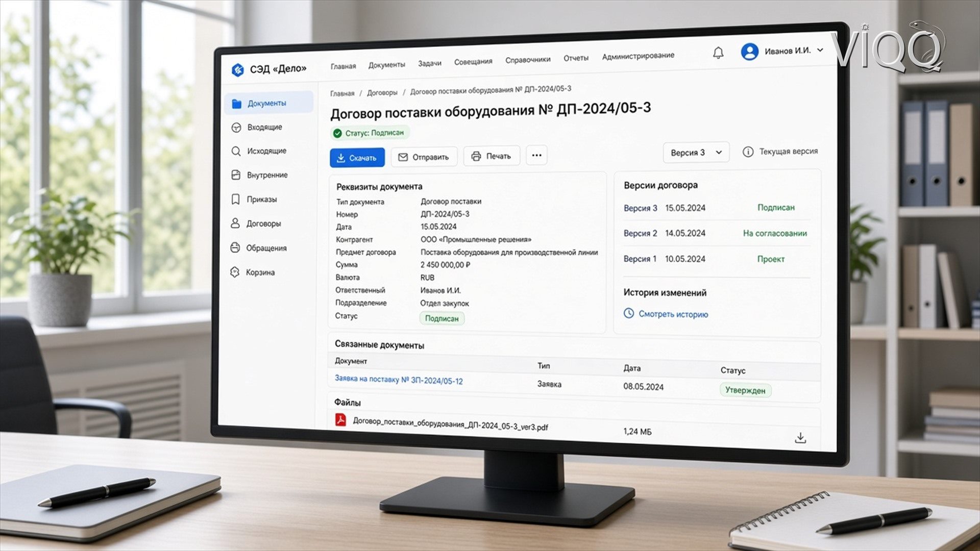Click the clock icon in История изменений
This screenshot has width=980, height=551.
629,313
